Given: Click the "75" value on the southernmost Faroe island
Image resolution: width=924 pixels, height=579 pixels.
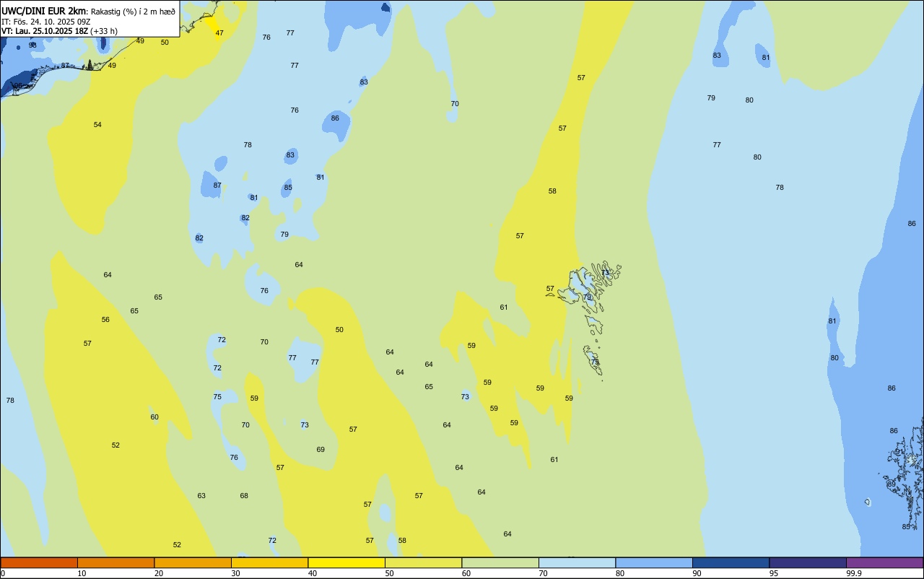Looking at the screenshot, I should click(x=595, y=362).
